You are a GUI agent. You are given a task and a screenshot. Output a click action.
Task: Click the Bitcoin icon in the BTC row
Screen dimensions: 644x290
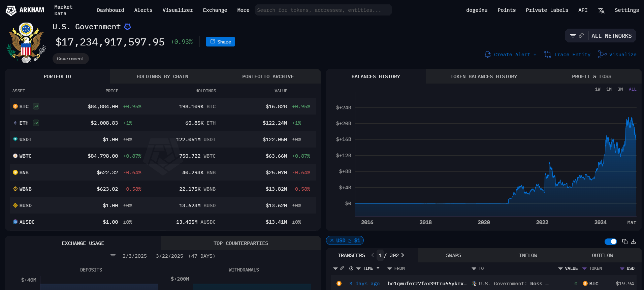(x=15, y=106)
